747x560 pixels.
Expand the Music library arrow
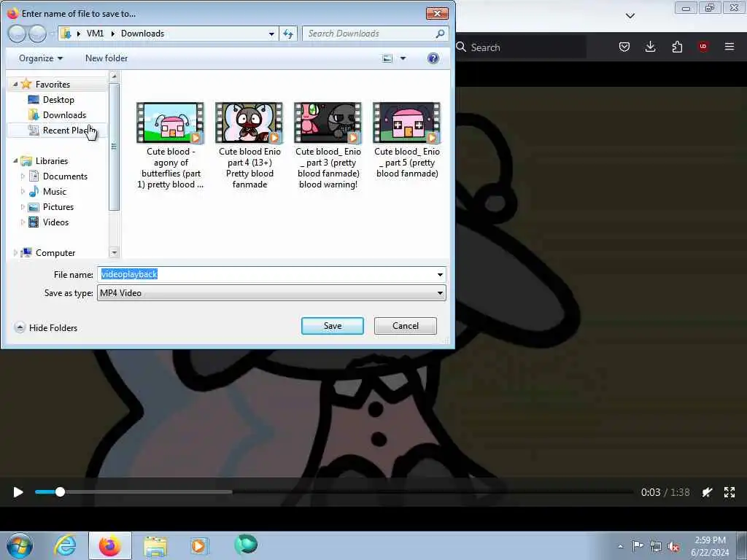(23, 192)
